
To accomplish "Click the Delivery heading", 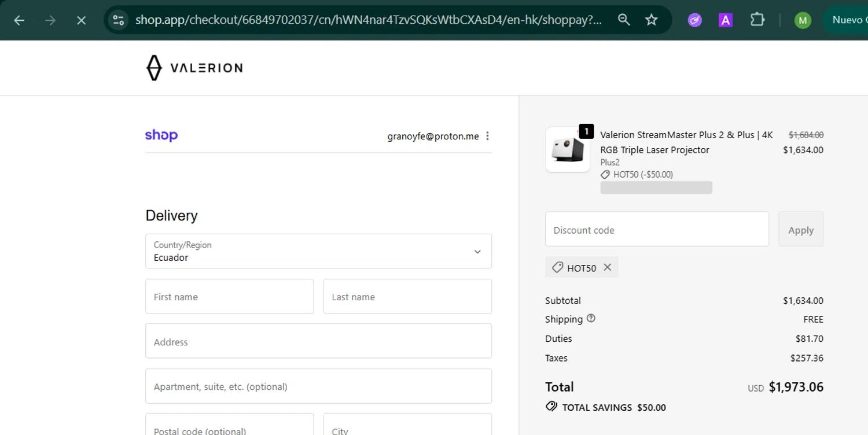I will 171,216.
